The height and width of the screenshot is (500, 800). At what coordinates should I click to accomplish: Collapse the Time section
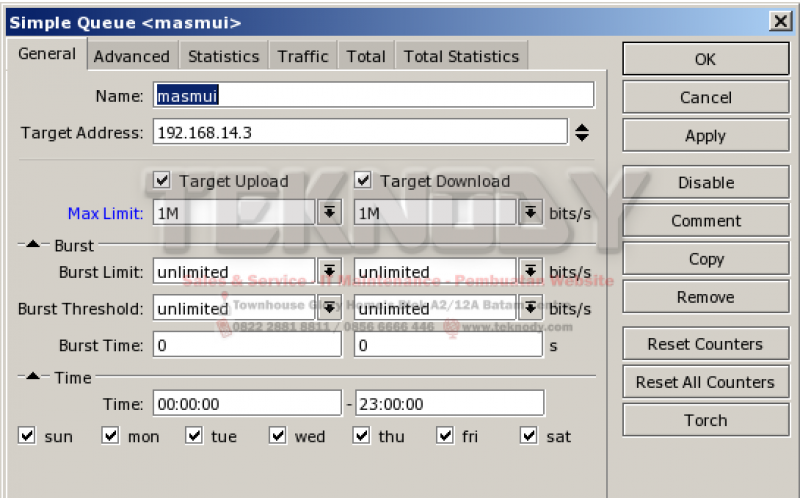point(33,376)
